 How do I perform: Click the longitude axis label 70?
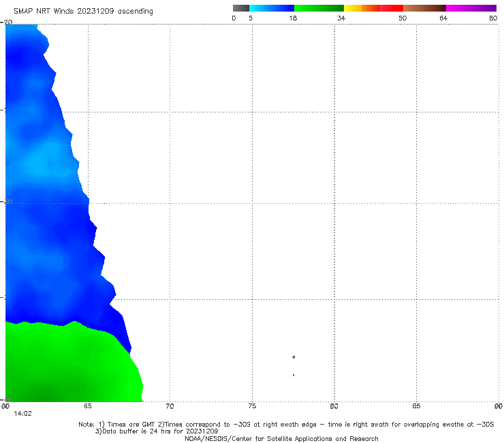tap(170, 406)
